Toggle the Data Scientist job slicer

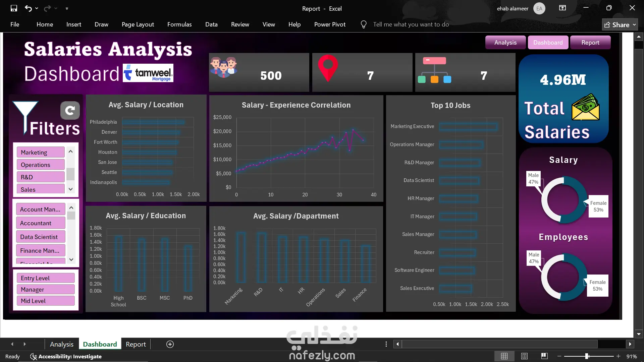coord(41,237)
